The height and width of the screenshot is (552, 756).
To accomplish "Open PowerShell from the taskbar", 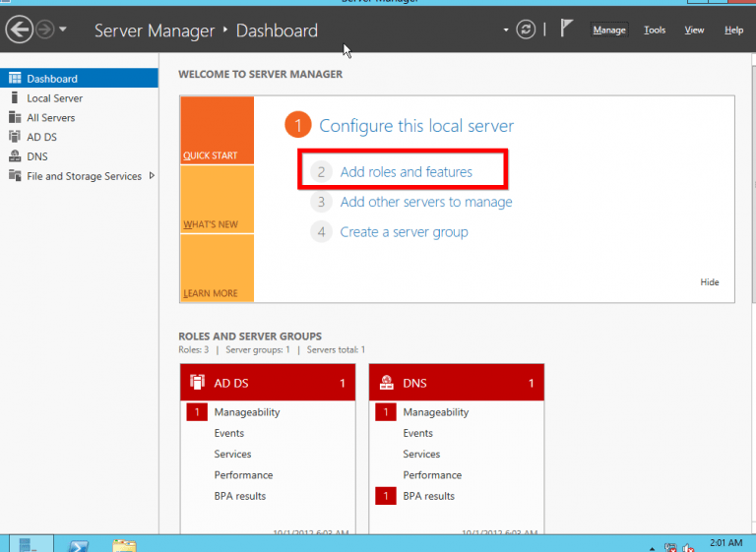I will [78, 545].
